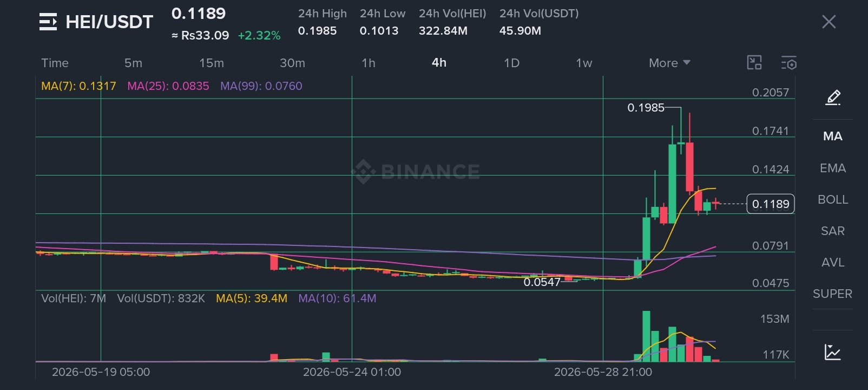Image resolution: width=868 pixels, height=390 pixels.
Task: Open the chart layout switch icon
Action: [x=754, y=63]
